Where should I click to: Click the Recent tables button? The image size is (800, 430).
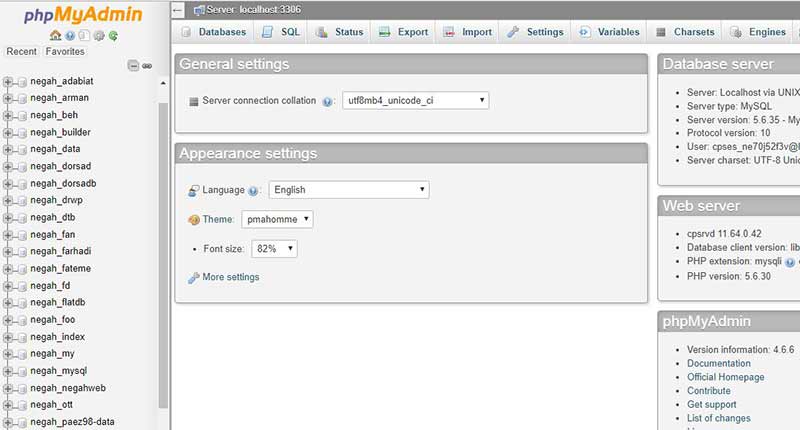[x=21, y=52]
